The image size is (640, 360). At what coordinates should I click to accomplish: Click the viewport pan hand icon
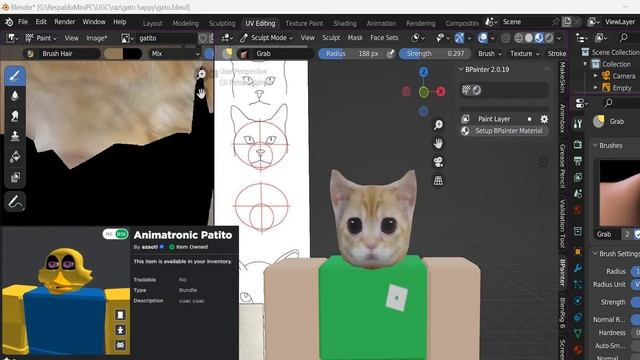(438, 143)
